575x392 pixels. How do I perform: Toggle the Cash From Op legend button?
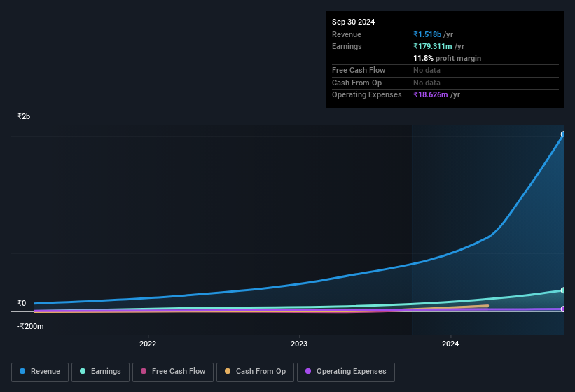click(255, 372)
